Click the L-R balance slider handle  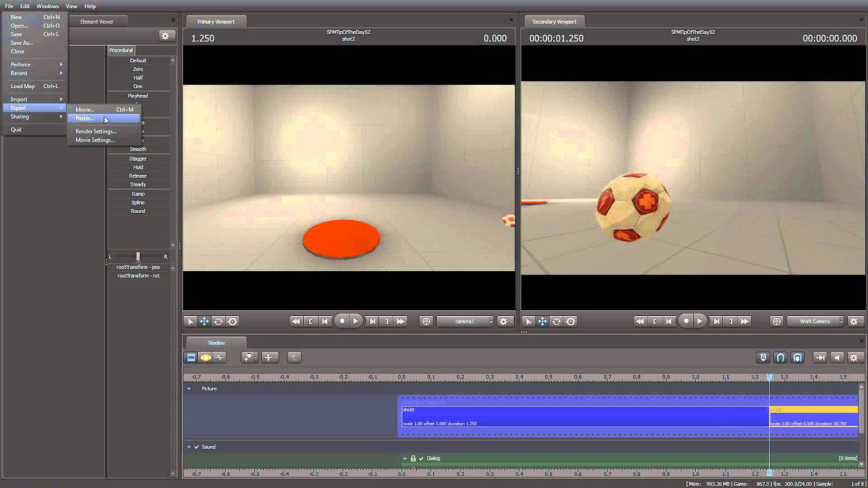tap(138, 256)
